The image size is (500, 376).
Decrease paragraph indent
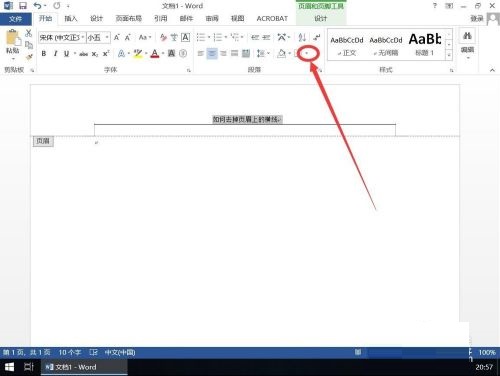pos(255,37)
